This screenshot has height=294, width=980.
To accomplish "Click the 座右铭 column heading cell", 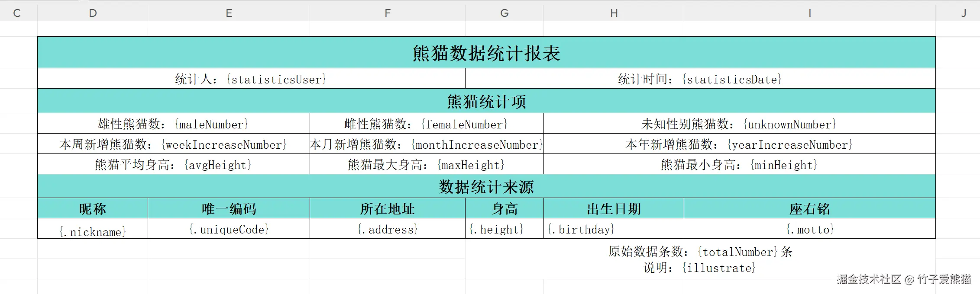I will [x=809, y=209].
